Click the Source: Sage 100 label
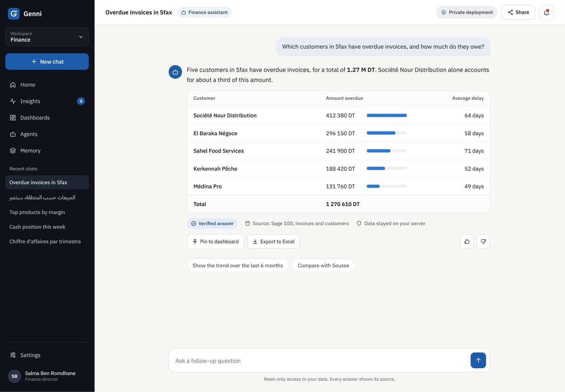This screenshot has width=565, height=392. (297, 223)
